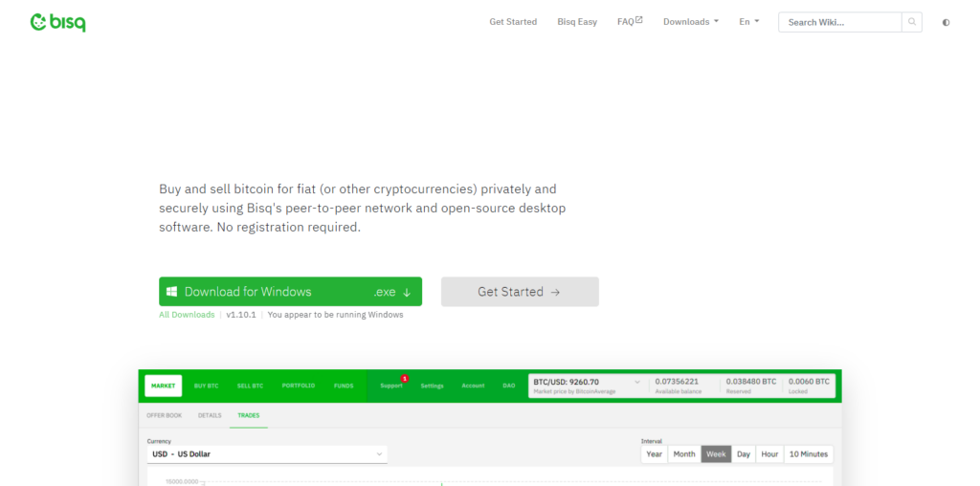Select the Week interval
The image size is (980, 486).
pos(716,454)
